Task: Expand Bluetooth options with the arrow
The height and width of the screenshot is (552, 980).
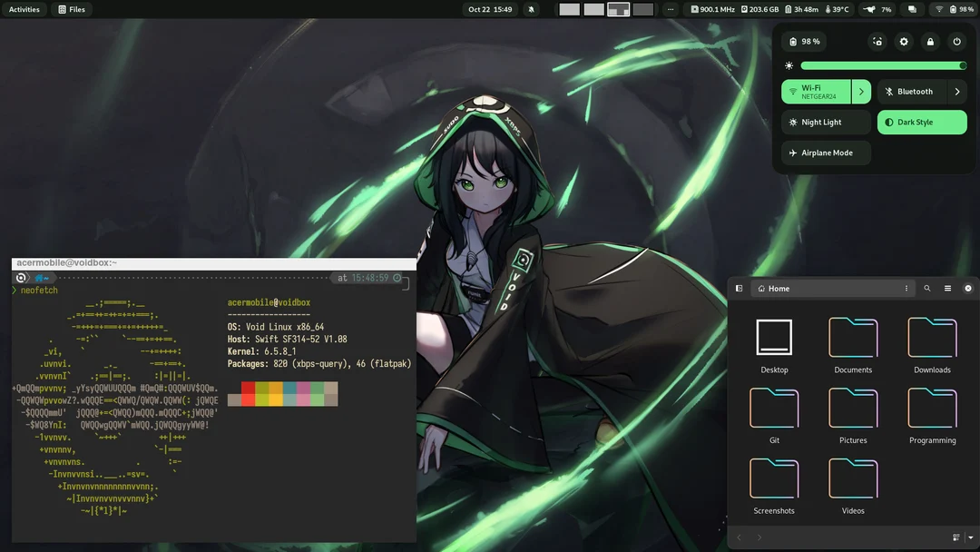Action: 956,91
